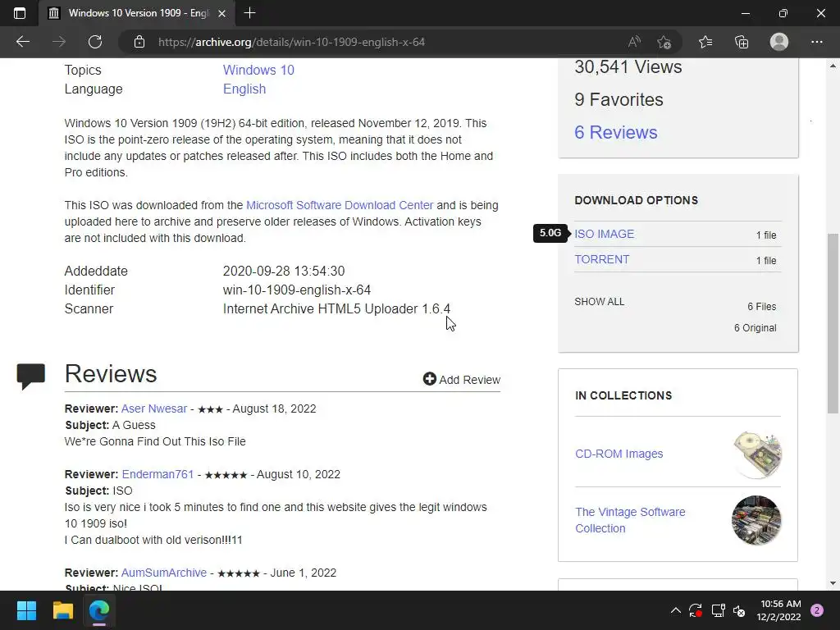The width and height of the screenshot is (840, 630).
Task: Open the profile avatar icon
Action: click(779, 42)
